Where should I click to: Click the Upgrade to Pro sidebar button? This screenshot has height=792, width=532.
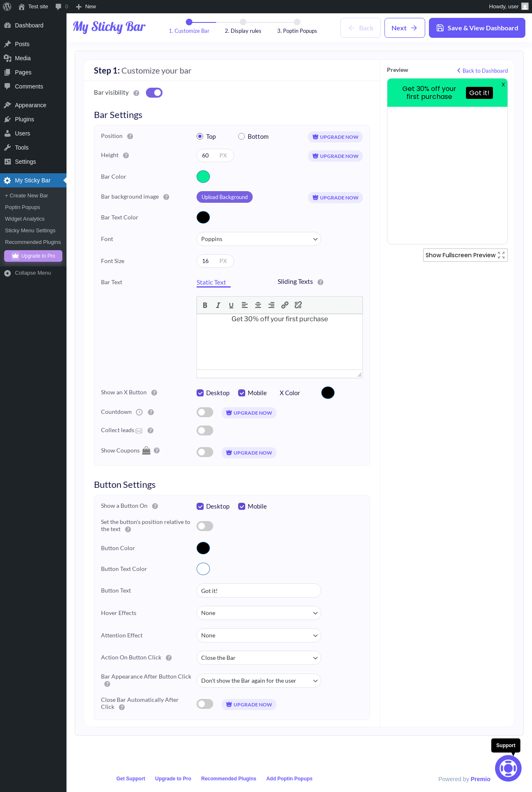(33, 256)
